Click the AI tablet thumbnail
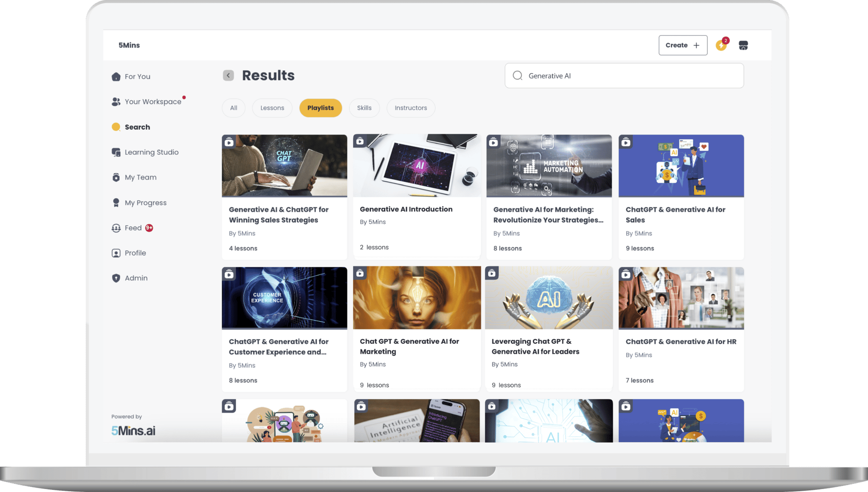The image size is (868, 492). tap(417, 165)
